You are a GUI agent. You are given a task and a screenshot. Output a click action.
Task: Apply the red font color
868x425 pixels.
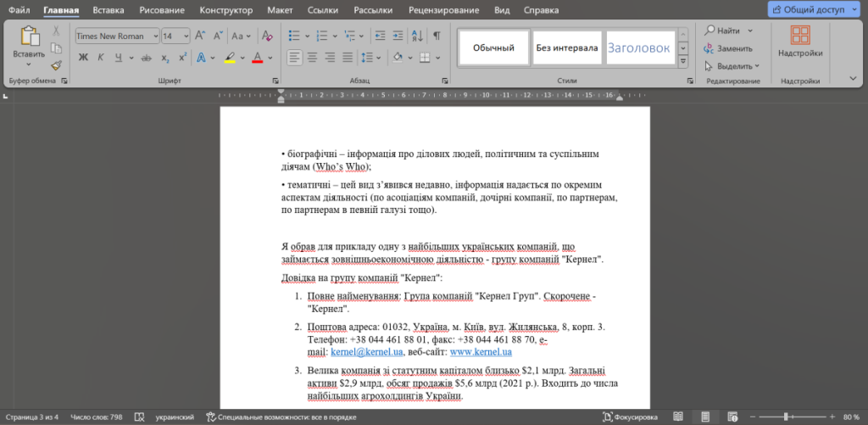(257, 58)
